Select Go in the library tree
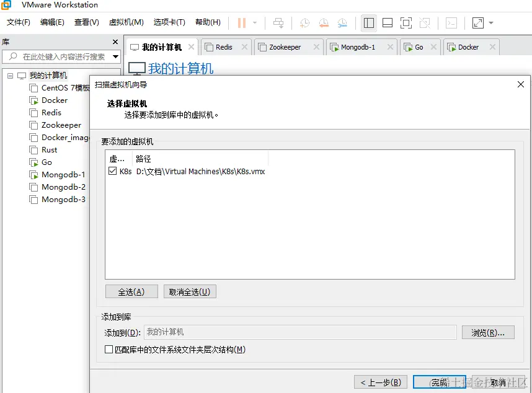532x393 pixels. coord(41,162)
